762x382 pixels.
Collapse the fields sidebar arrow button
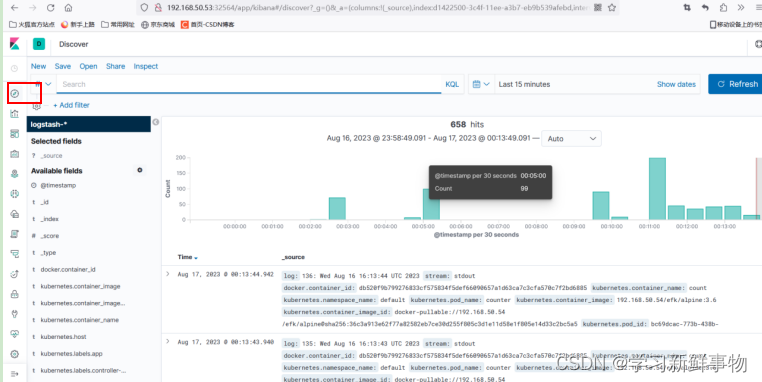[156, 122]
